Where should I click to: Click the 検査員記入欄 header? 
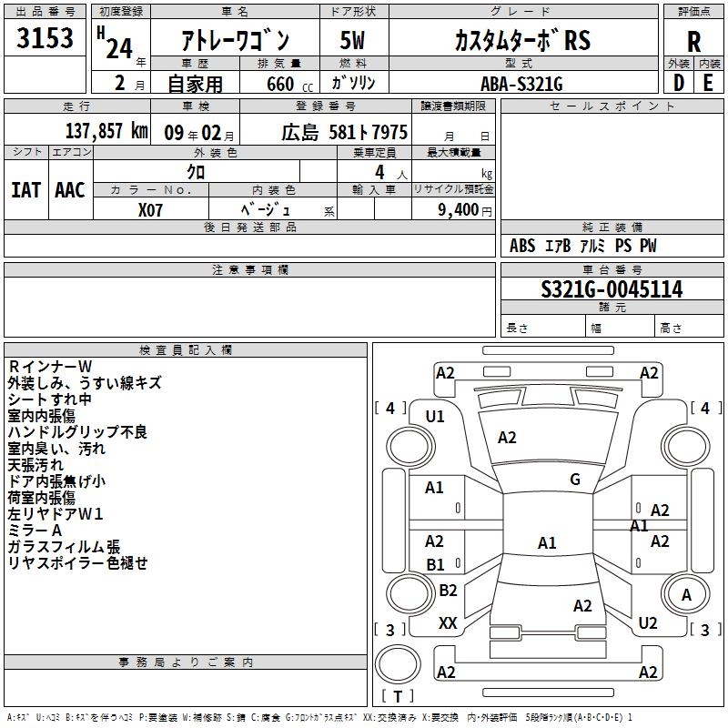click(x=186, y=350)
